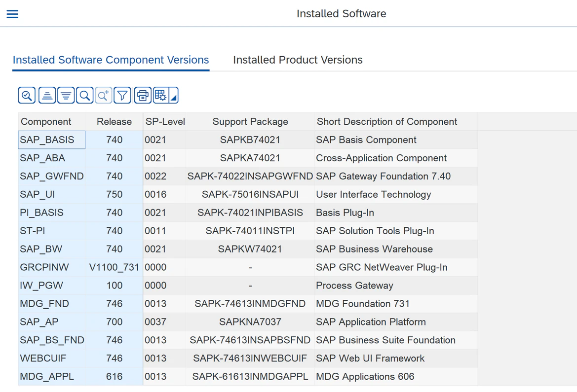Open the hamburger menu at top left
577x392 pixels.
click(12, 14)
